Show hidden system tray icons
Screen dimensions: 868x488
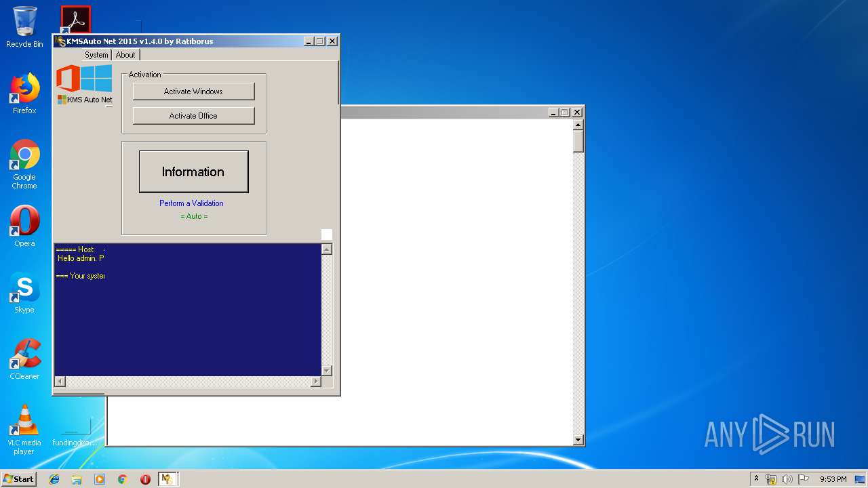coord(756,479)
